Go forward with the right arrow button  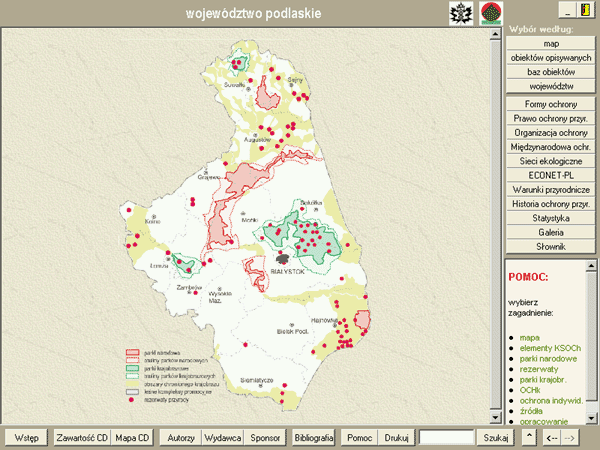coord(570,437)
